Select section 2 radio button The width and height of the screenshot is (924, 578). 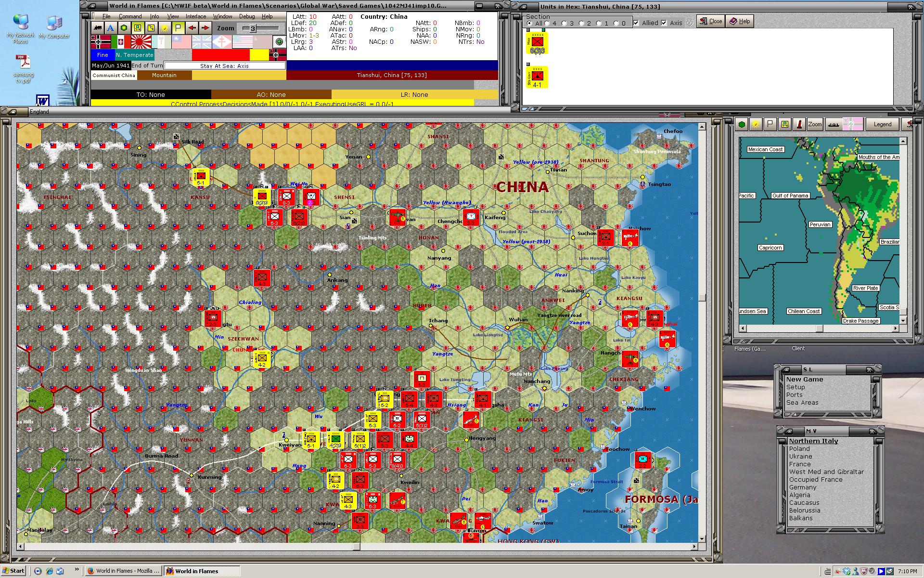(x=581, y=23)
